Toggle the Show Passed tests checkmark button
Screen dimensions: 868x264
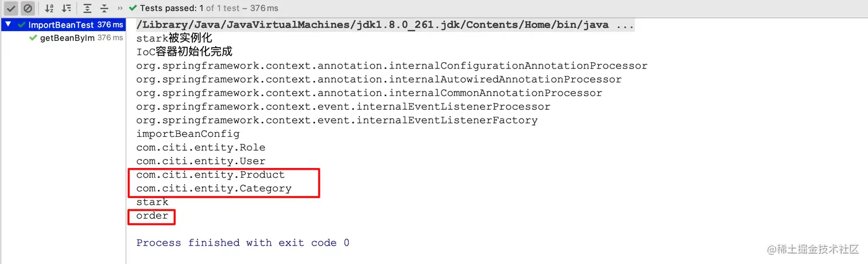pos(11,8)
